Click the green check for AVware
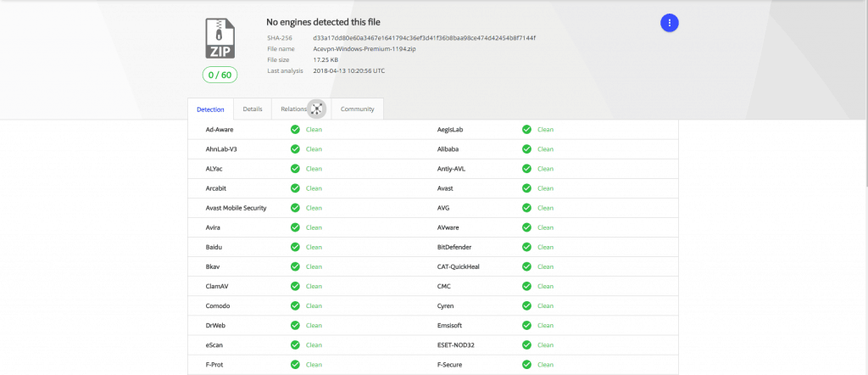 (526, 227)
